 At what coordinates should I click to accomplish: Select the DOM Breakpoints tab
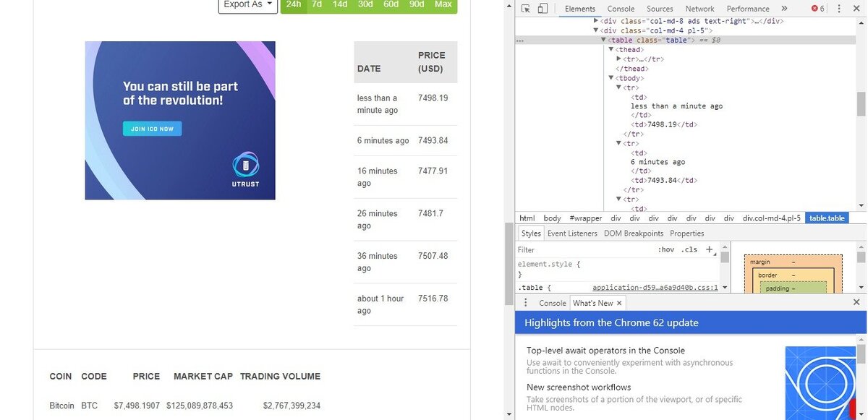point(634,233)
